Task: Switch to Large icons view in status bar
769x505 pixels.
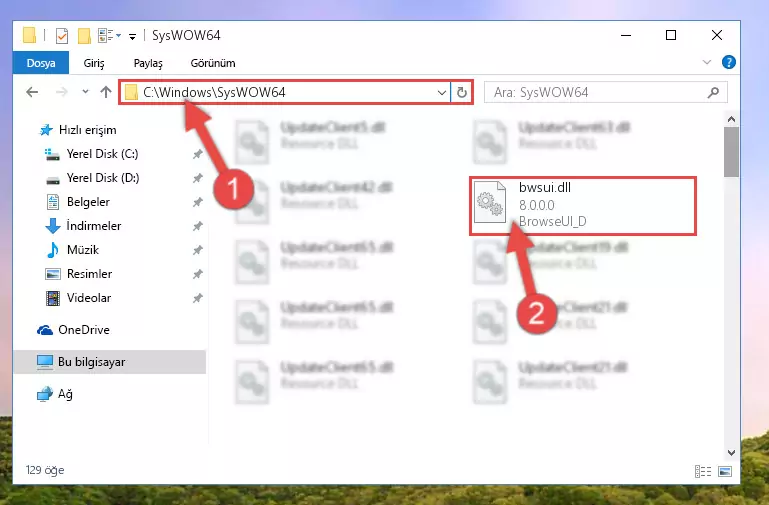Action: (725, 472)
